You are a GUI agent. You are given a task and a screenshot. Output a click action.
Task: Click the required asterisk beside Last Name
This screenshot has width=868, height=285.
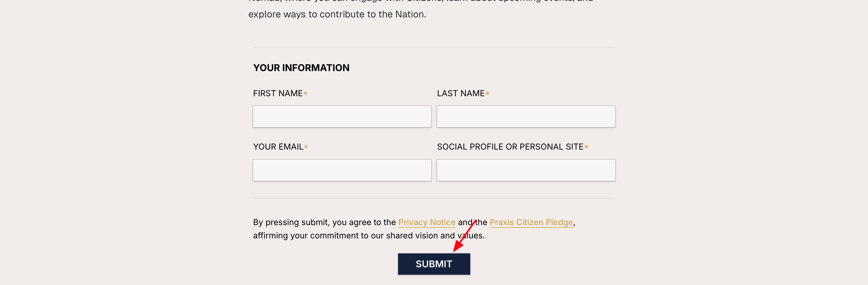(487, 93)
